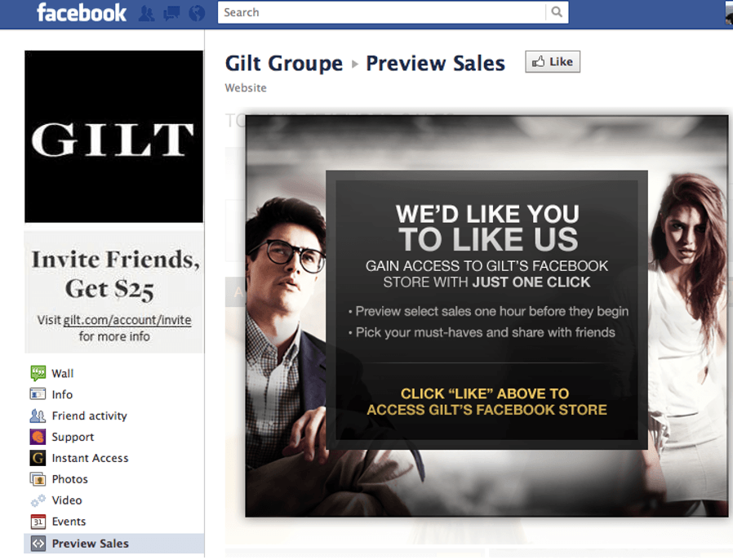The width and height of the screenshot is (733, 560).
Task: Open notifications globe icon
Action: (197, 13)
